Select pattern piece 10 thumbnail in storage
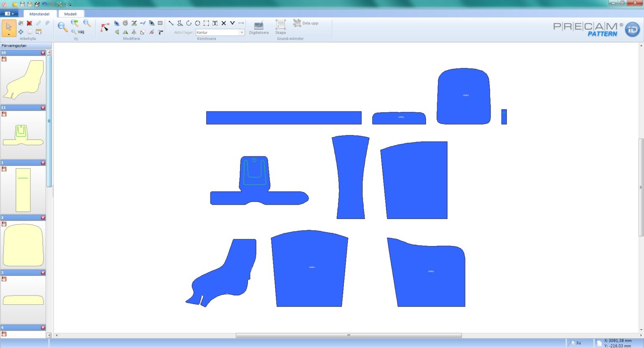This screenshot has width=644, height=348. tap(23, 80)
